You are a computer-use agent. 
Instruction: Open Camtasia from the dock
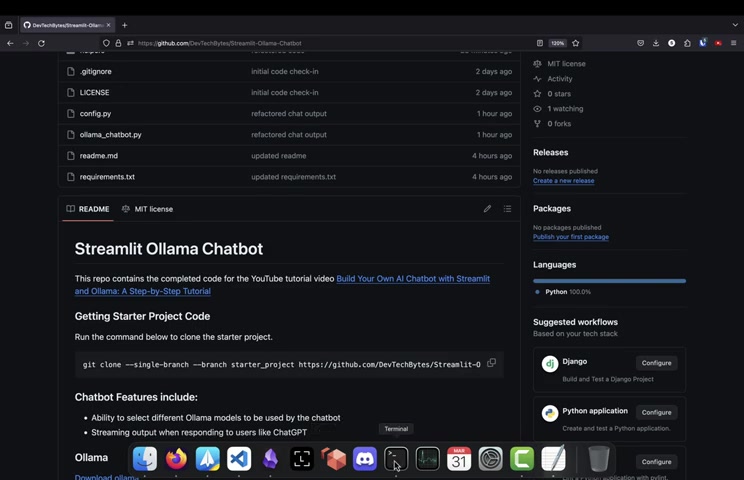point(522,459)
